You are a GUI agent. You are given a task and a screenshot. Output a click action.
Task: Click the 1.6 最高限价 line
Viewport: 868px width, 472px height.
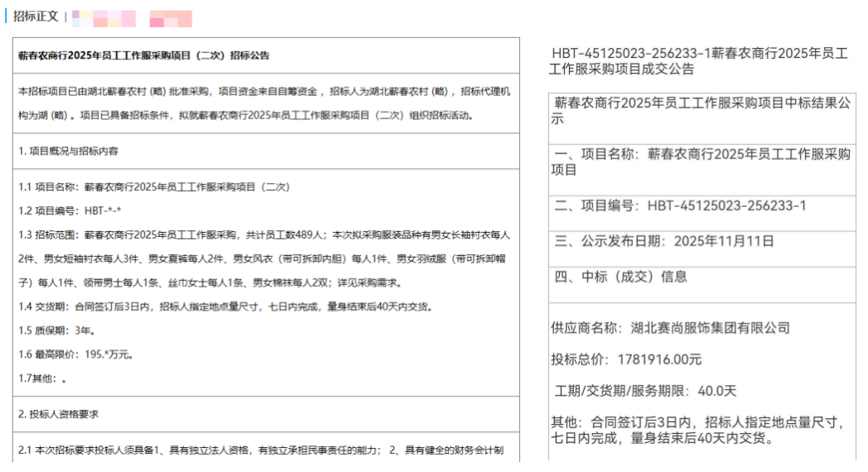(76, 354)
